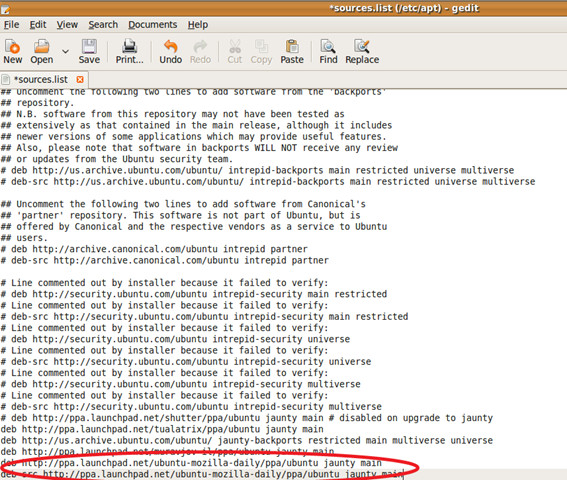Click the intrepid-backports deb-src line
This screenshot has height=480, width=567.
pyautogui.click(x=268, y=182)
